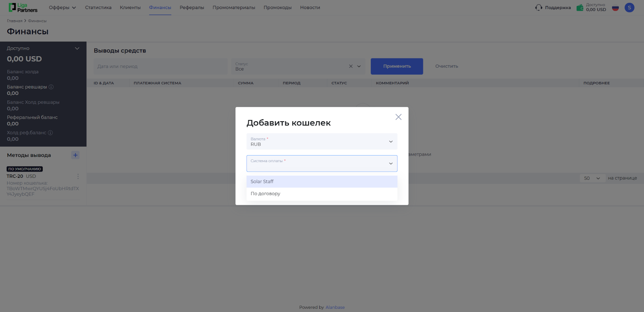Open the Alanbase link in footer
644x312 pixels.
point(335,307)
